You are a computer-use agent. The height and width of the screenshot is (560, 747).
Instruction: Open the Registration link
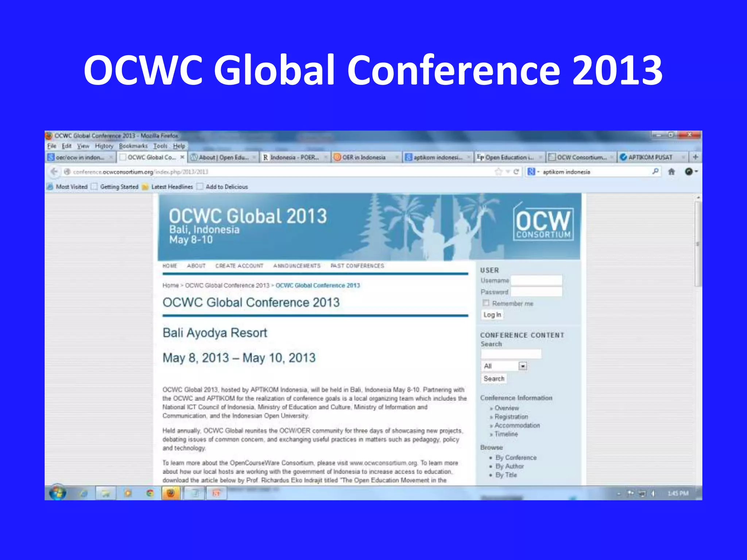511,417
